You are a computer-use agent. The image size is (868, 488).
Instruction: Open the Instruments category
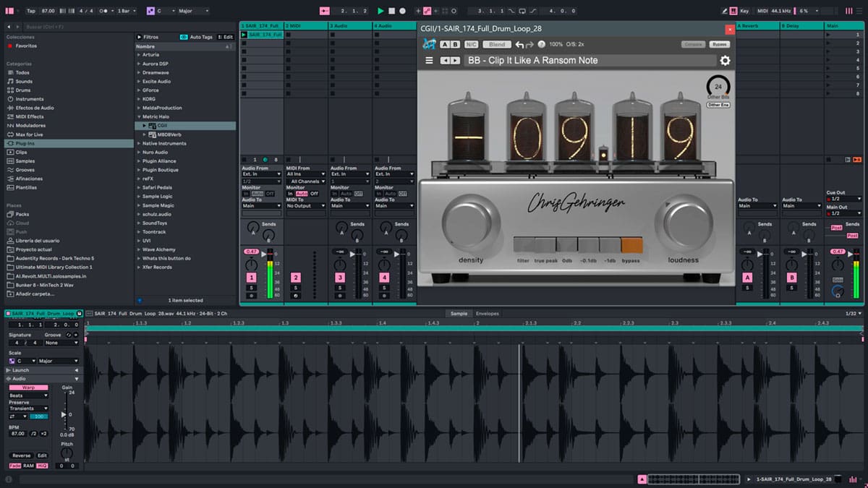tap(29, 99)
